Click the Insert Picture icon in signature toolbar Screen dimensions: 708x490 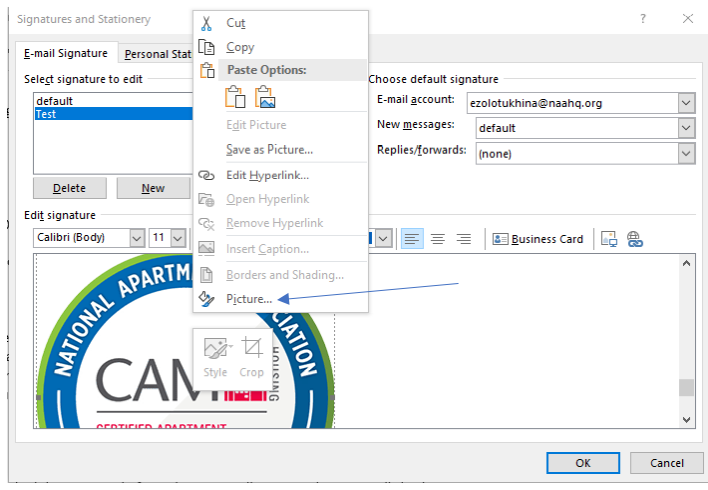(x=609, y=238)
